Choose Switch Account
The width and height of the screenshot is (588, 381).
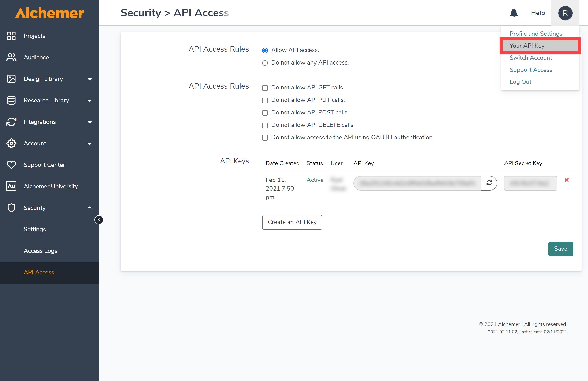tap(531, 58)
